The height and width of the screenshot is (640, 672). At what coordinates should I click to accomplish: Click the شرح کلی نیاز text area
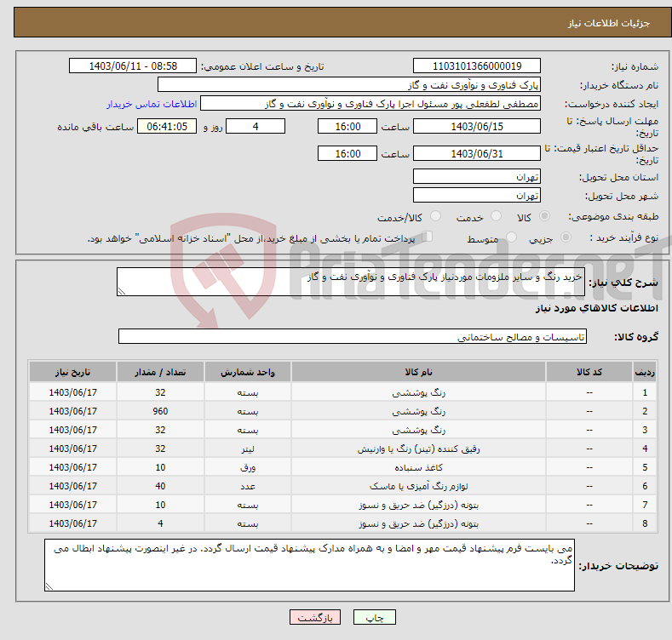pyautogui.click(x=351, y=282)
